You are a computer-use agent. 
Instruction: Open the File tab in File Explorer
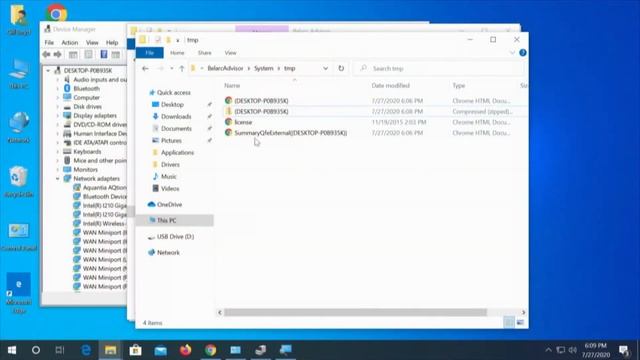(x=150, y=53)
